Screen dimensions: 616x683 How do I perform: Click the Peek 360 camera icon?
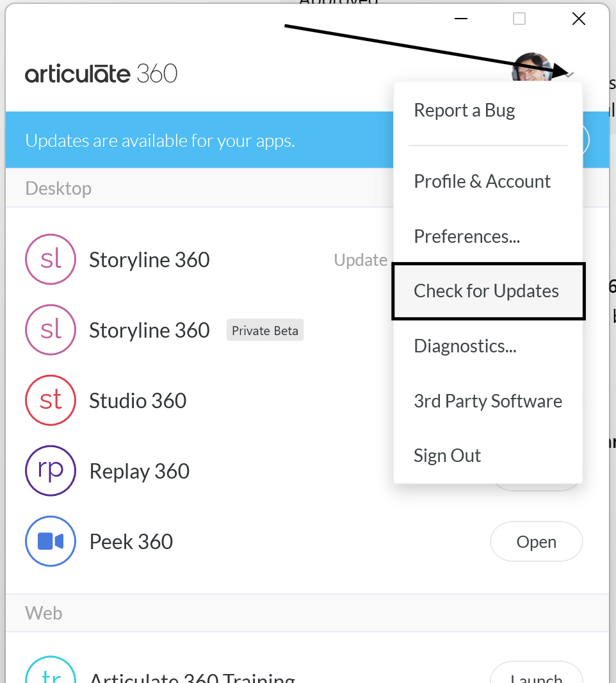(x=51, y=541)
